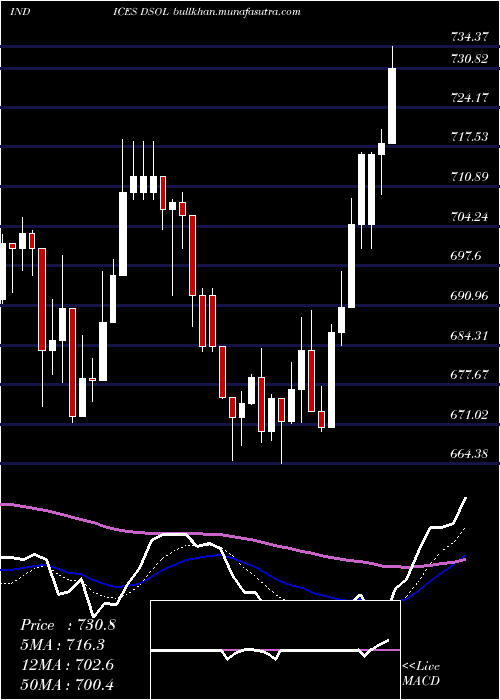The height and width of the screenshot is (700, 500).
Task: Click inside the MACD inset chart
Action: (275, 650)
